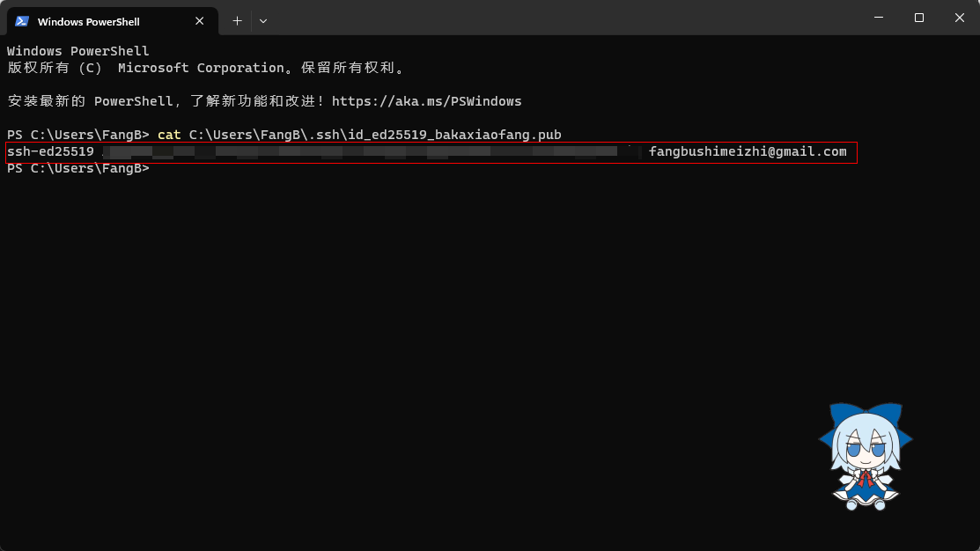This screenshot has height=551, width=980.
Task: Click the PowerShell icon in the tab
Action: pyautogui.click(x=22, y=21)
